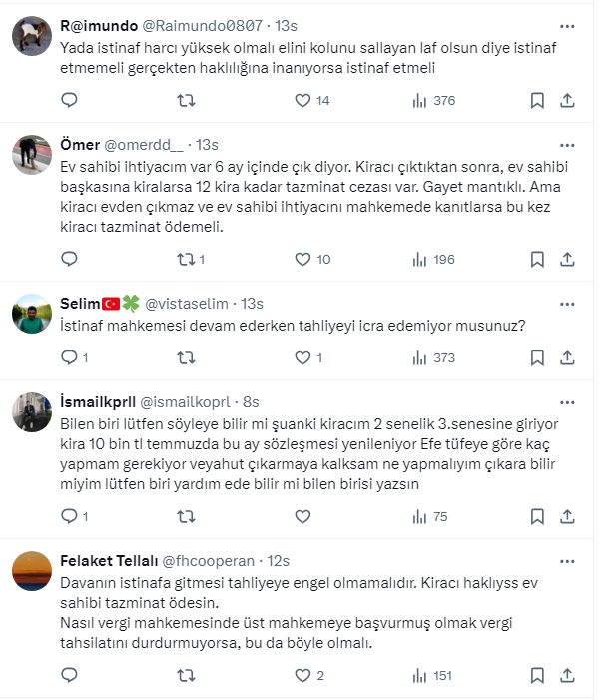The height and width of the screenshot is (700, 604).
Task: Reply to R@imundo's tweet
Action: [x=69, y=100]
